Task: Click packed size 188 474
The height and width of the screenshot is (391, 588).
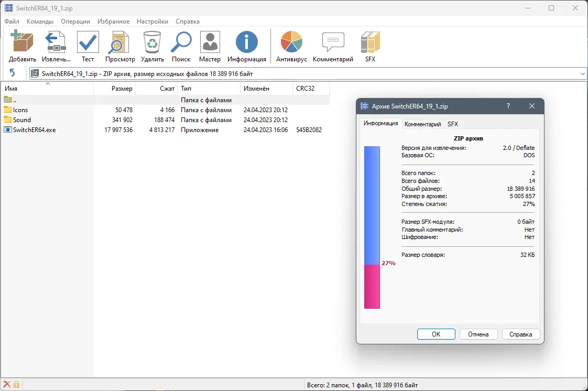Action: (164, 120)
